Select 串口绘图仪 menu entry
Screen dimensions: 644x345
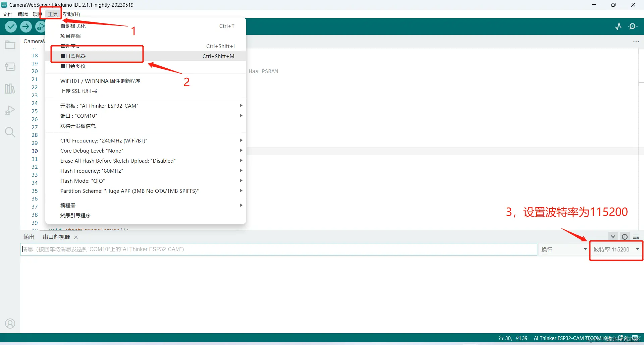(146, 66)
